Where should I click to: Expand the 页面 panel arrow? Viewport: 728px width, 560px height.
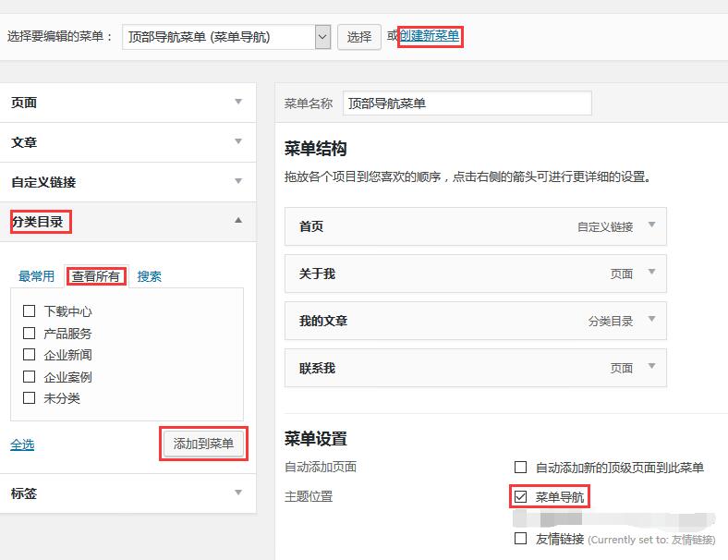238,103
